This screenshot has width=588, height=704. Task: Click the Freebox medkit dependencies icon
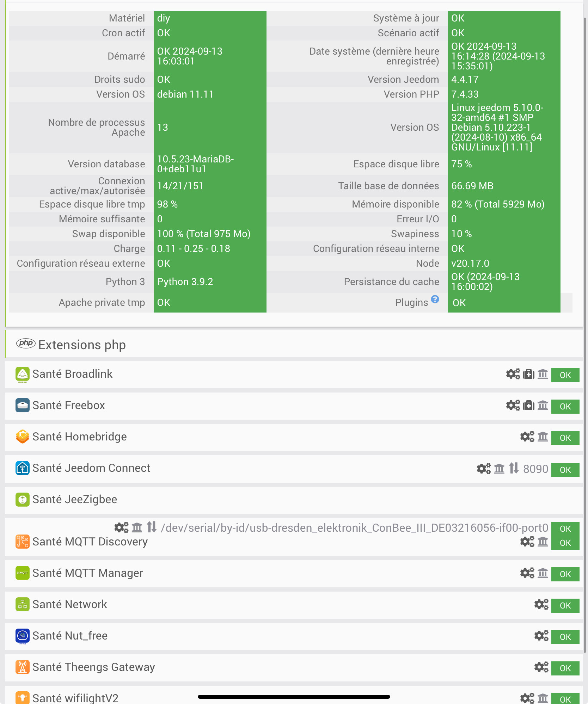[528, 405]
